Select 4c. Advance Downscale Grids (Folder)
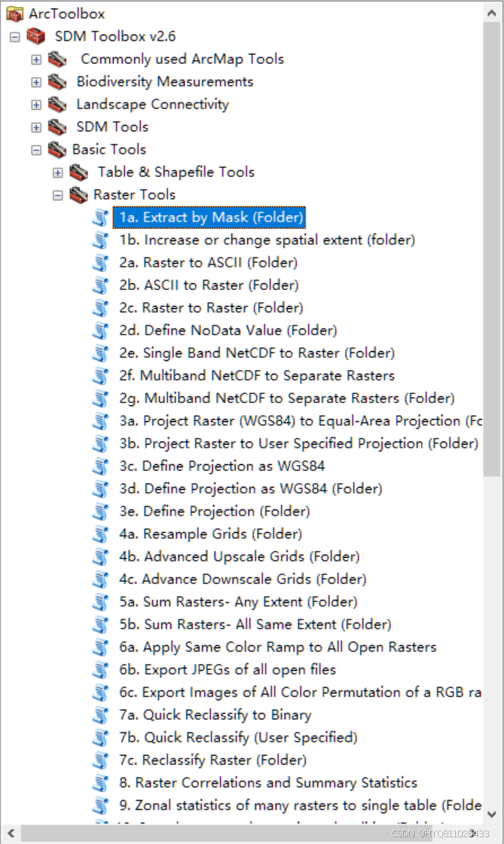The image size is (504, 844). (243, 579)
